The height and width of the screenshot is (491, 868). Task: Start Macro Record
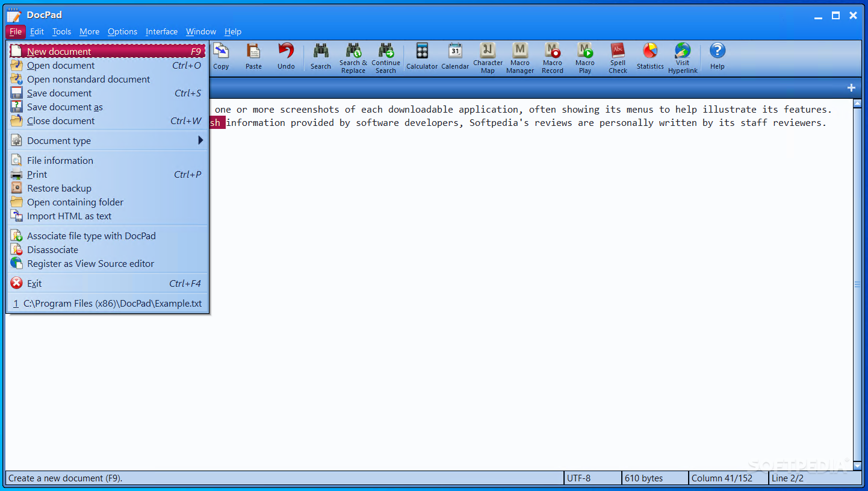[x=553, y=58]
